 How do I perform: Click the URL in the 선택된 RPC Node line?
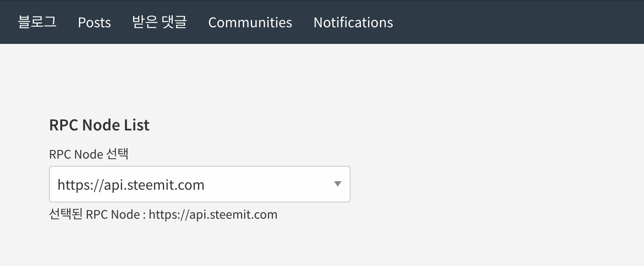[x=213, y=214]
